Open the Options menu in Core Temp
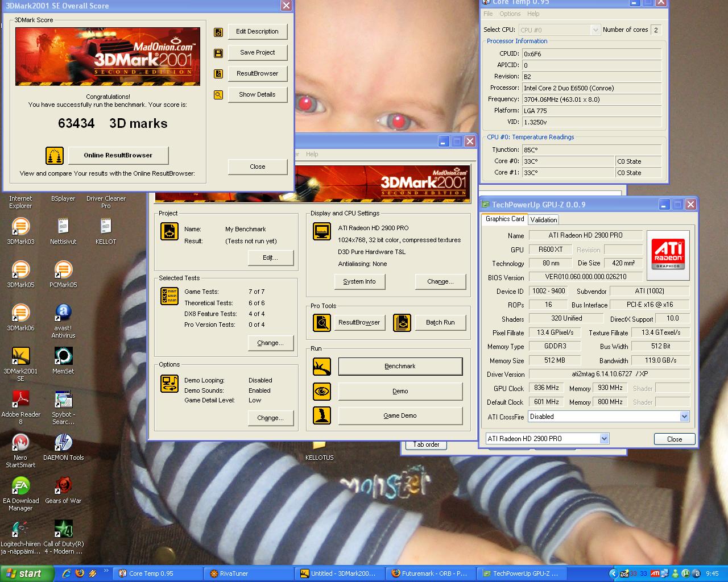 [510, 14]
